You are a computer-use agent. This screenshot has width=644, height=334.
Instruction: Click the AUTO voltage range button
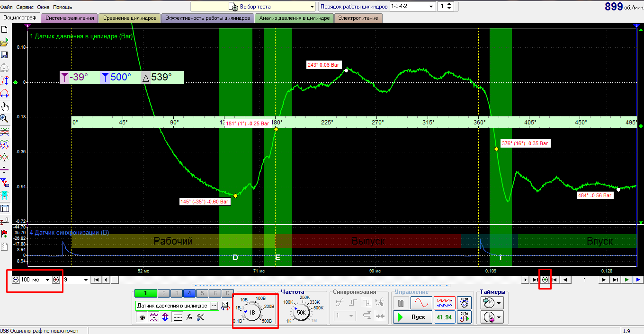(x=464, y=303)
